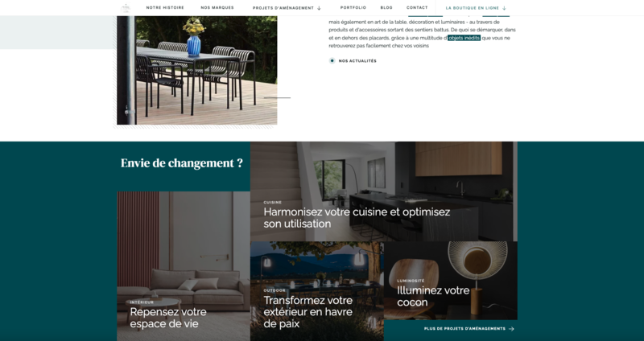Image resolution: width=644 pixels, height=341 pixels.
Task: Click the arrow icon after Plus de projets d'aménagements
Action: tap(511, 329)
